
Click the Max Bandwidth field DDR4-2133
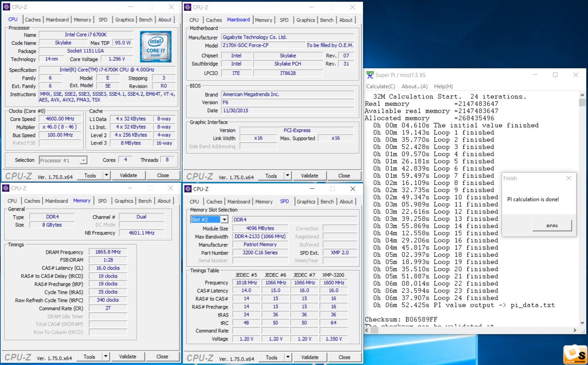pyautogui.click(x=260, y=236)
